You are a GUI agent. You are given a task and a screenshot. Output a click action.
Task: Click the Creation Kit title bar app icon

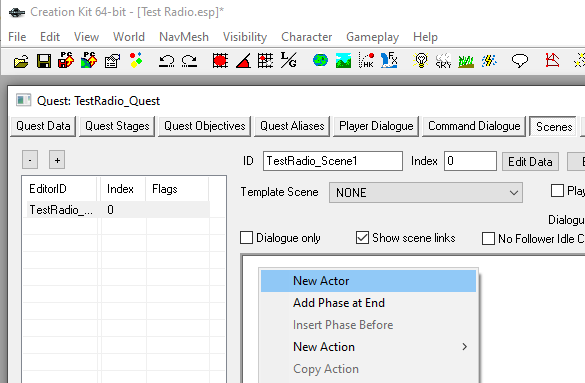click(x=17, y=12)
